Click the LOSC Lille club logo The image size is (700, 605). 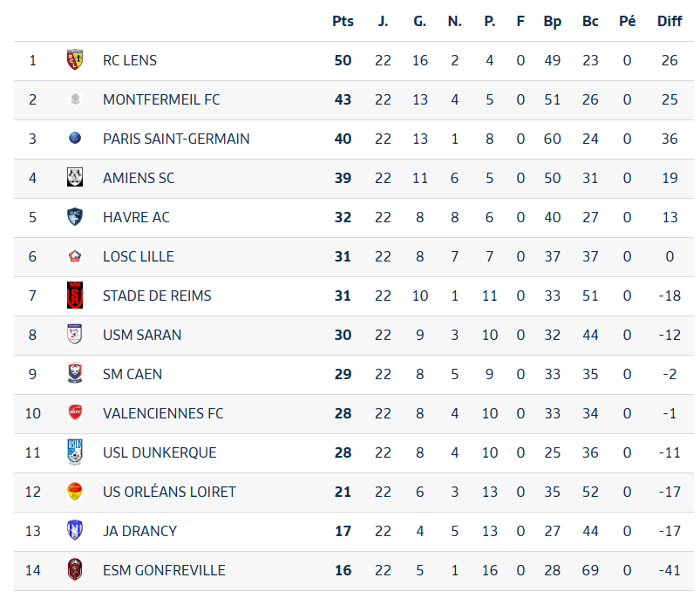pos(75,256)
